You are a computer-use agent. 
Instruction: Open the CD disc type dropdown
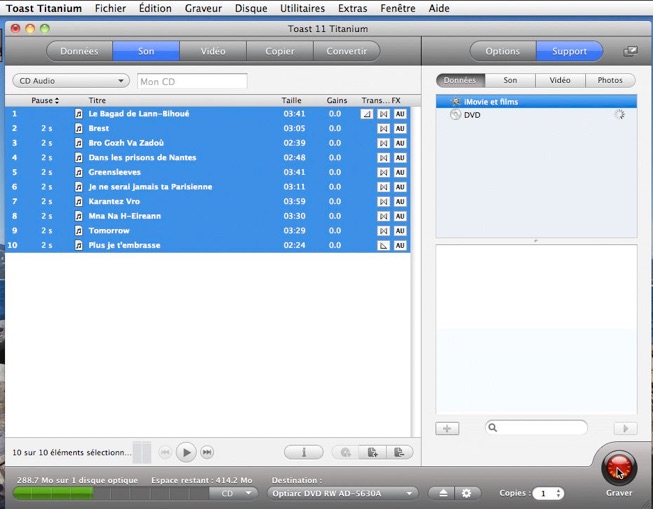click(x=234, y=493)
